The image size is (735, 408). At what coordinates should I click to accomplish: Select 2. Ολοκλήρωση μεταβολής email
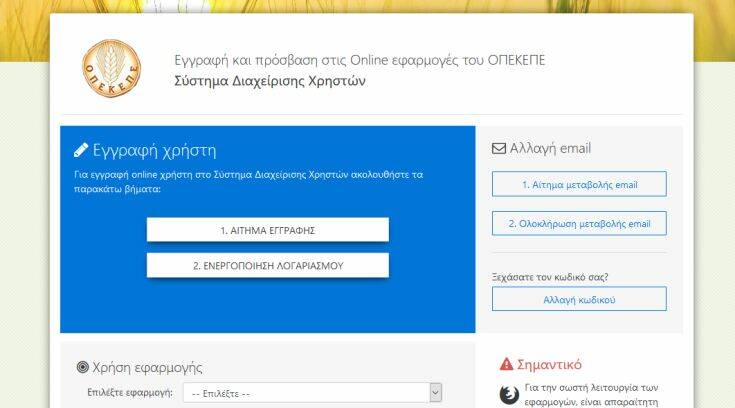pyautogui.click(x=579, y=224)
